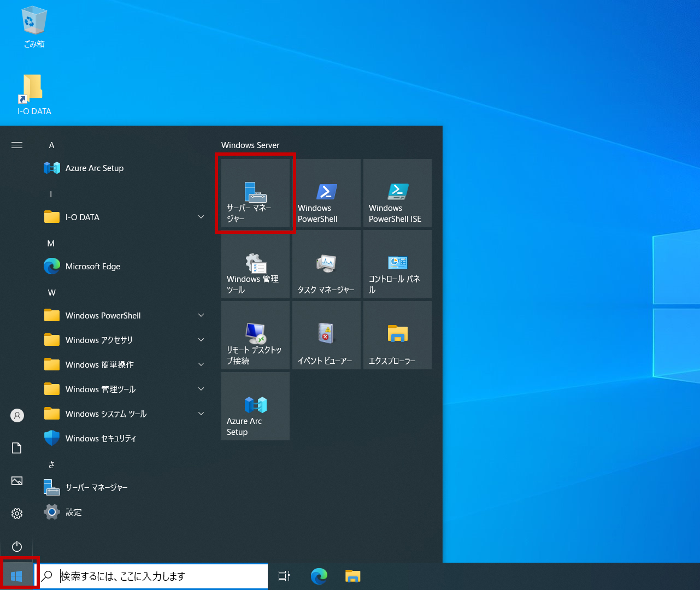Open Azure Arc Setup in the app list
700x590 pixels.
point(126,168)
